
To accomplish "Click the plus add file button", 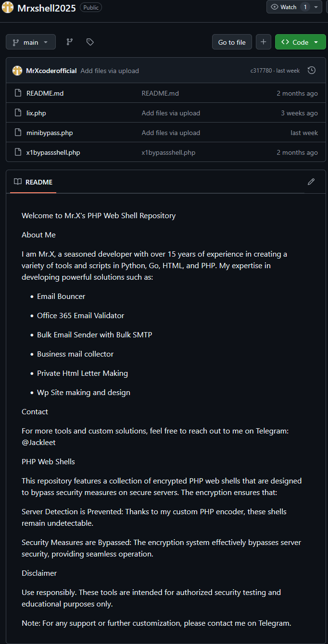I will [x=263, y=42].
